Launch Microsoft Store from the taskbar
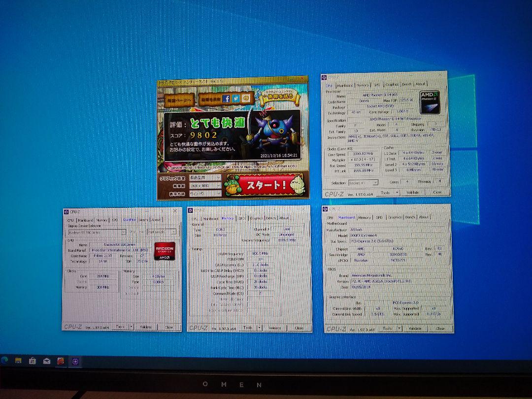Screen dimensions: 532x399 pos(33,361)
